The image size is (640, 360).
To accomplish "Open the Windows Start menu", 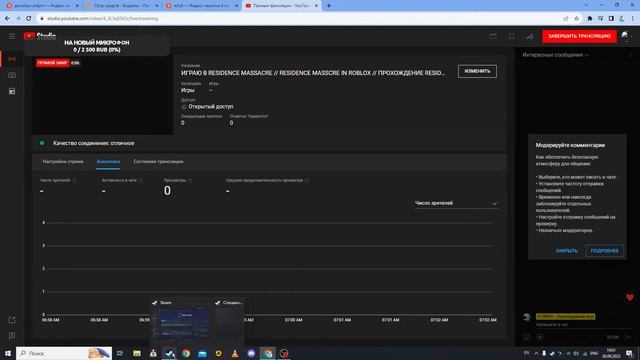I will point(8,353).
